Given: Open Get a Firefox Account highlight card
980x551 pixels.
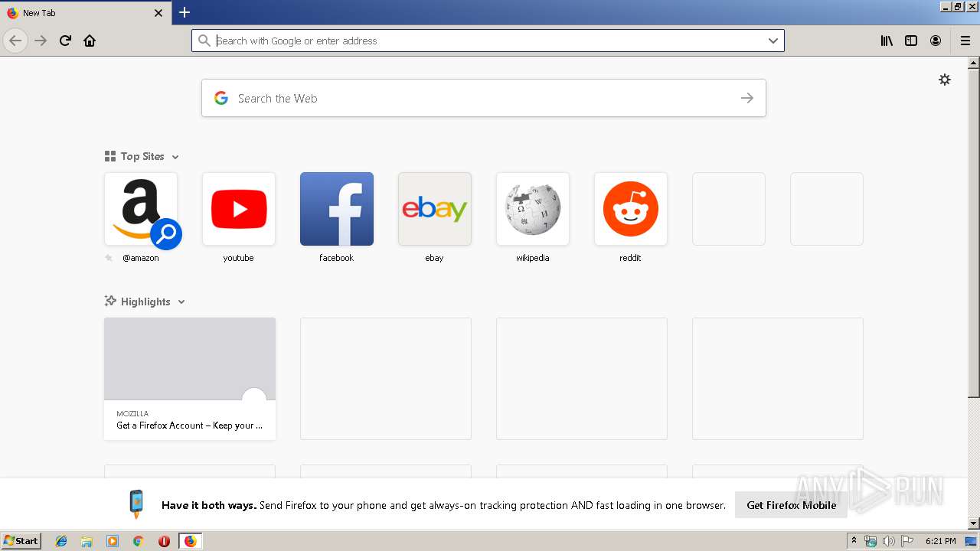Looking at the screenshot, I should [190, 379].
